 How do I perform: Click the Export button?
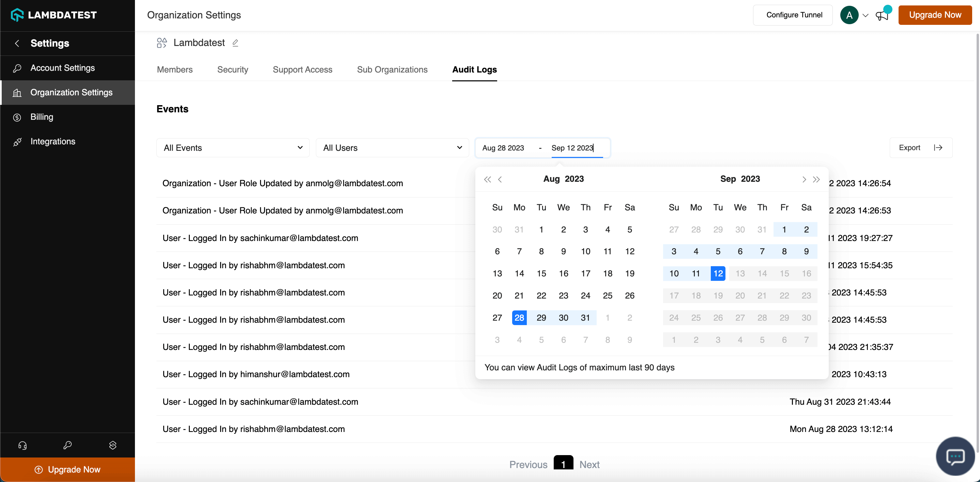(x=920, y=147)
